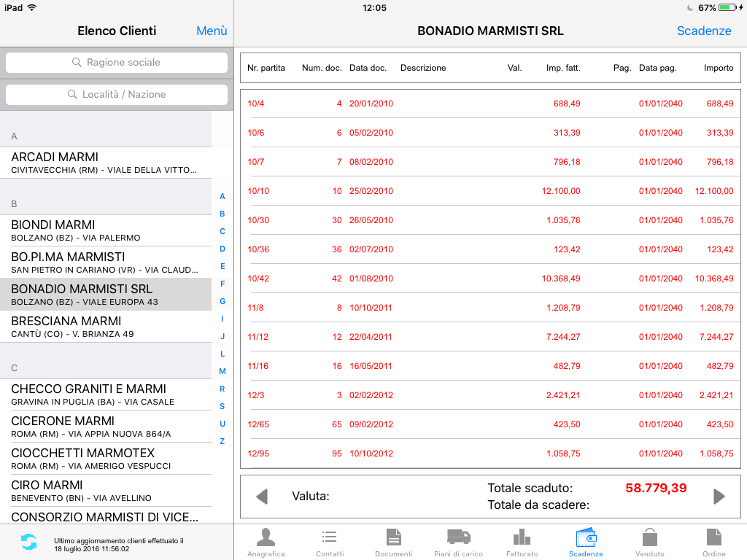This screenshot has height=560, width=747.
Task: Click the Data doc. column header
Action: point(368,68)
